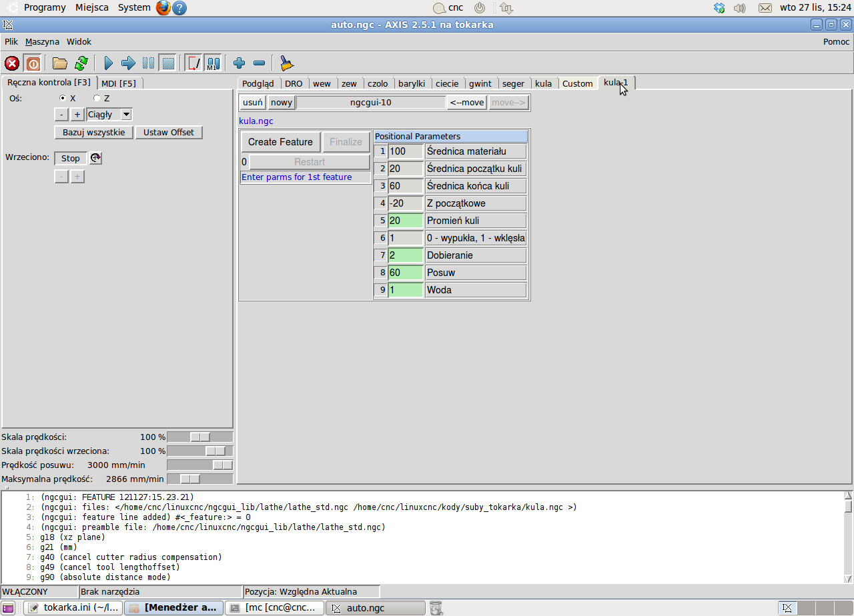
Task: Click the ngcgui-10 name field
Action: pyautogui.click(x=371, y=103)
